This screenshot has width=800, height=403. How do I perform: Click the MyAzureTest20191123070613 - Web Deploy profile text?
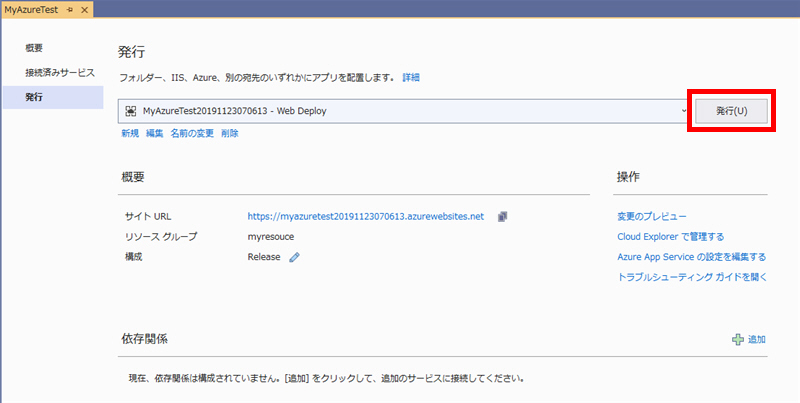[x=234, y=111]
